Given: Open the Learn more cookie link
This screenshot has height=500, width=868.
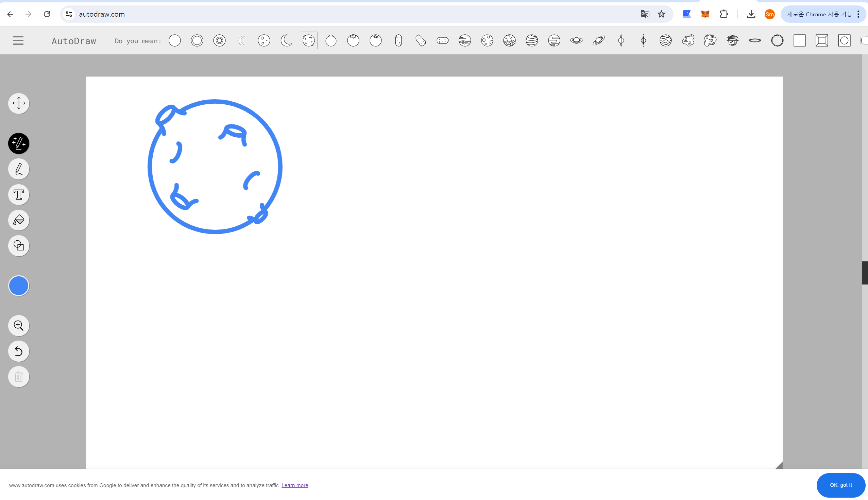Looking at the screenshot, I should tap(295, 485).
